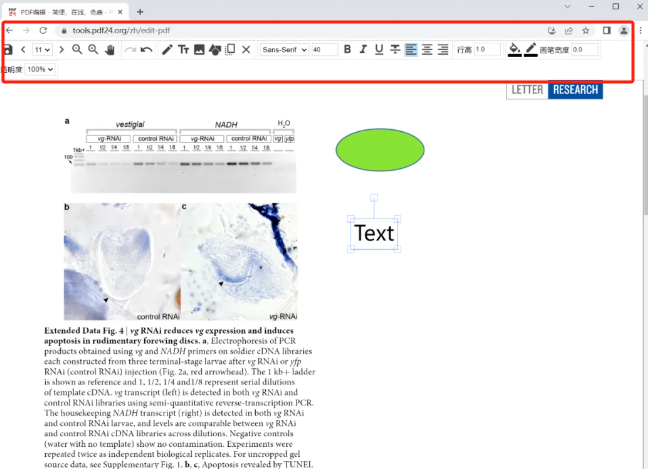The width and height of the screenshot is (648, 469).
Task: Open the browser side panel
Action: point(606,31)
